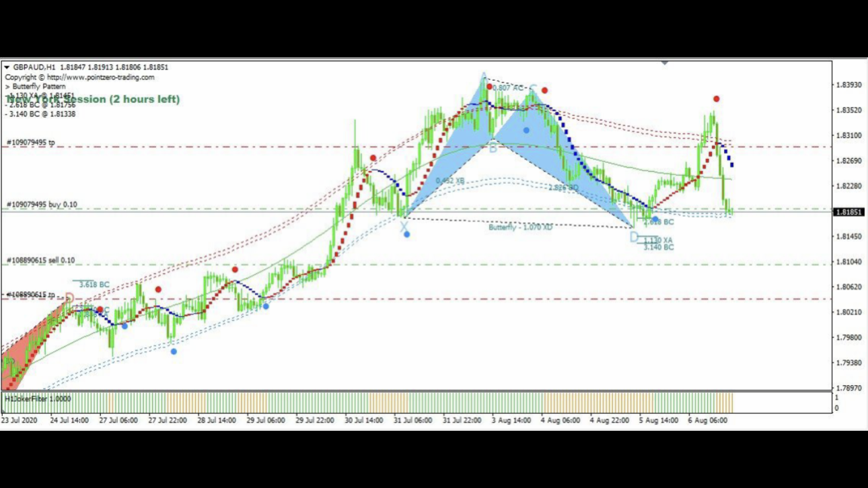Image resolution: width=868 pixels, height=488 pixels.
Task: Click time axis label 23 Jul 2020
Action: 19,420
